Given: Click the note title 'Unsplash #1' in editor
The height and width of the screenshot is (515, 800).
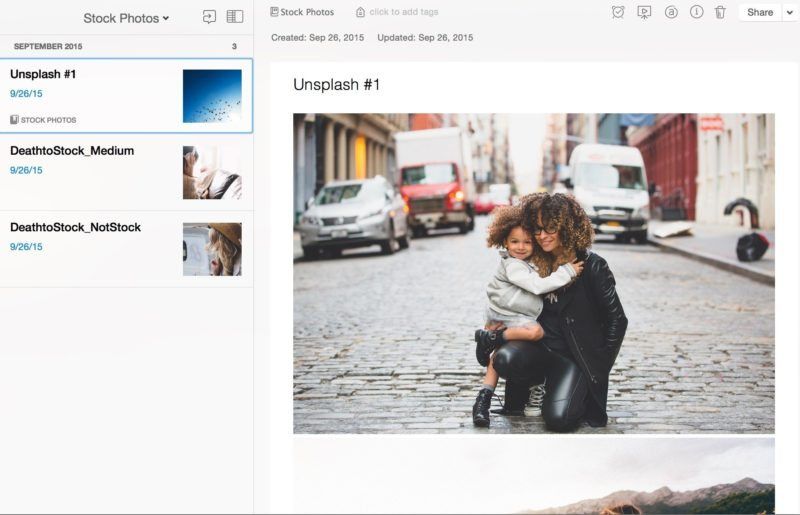Looking at the screenshot, I should (x=337, y=85).
